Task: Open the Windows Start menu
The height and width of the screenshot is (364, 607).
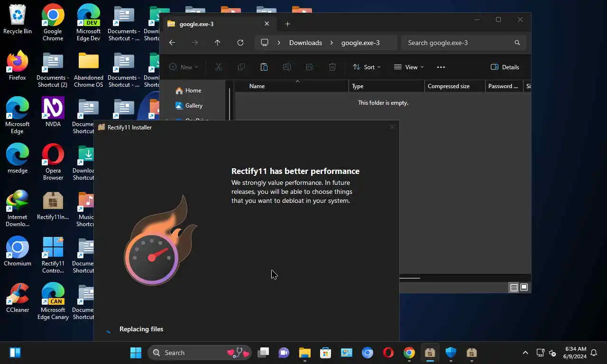Action: click(x=136, y=353)
